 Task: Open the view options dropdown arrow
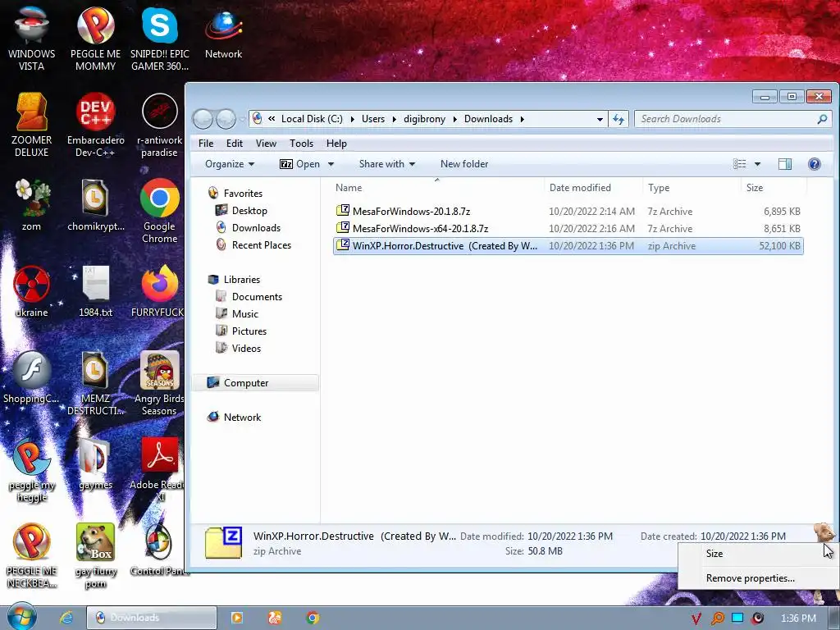tap(757, 164)
